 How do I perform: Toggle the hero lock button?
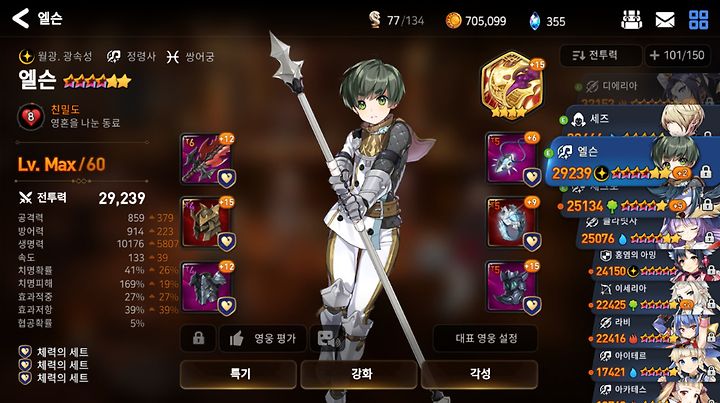point(198,339)
